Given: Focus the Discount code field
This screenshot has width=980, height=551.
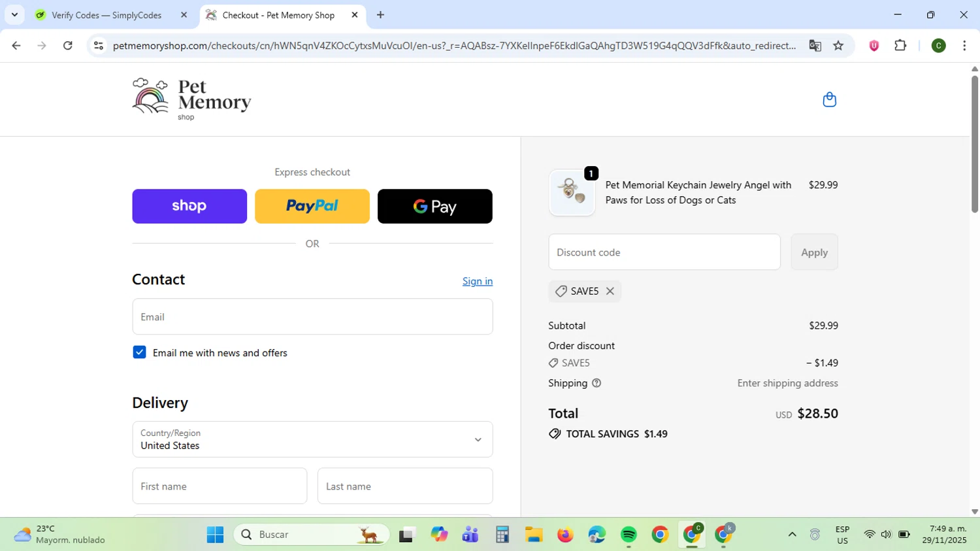Looking at the screenshot, I should coord(664,252).
